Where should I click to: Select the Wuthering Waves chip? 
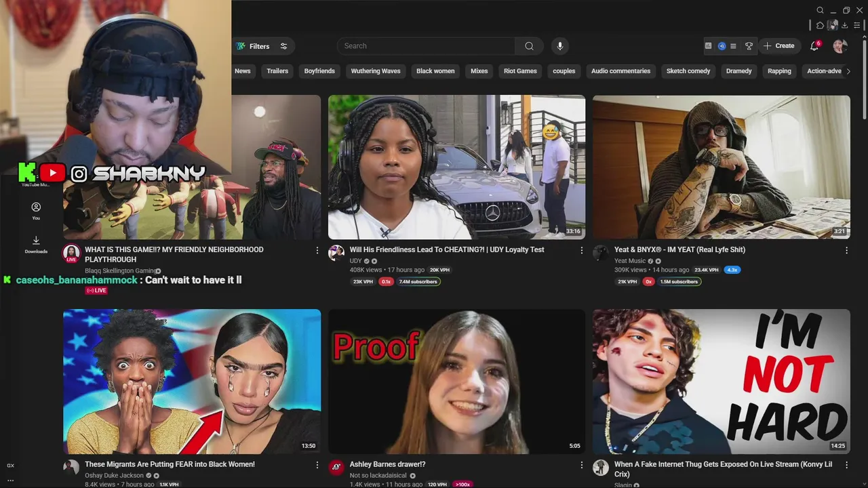point(376,71)
